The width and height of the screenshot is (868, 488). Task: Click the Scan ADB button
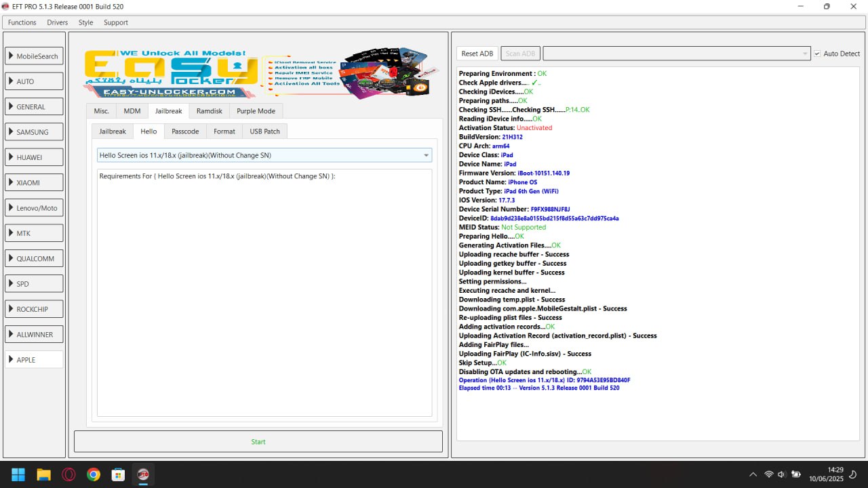(x=520, y=54)
